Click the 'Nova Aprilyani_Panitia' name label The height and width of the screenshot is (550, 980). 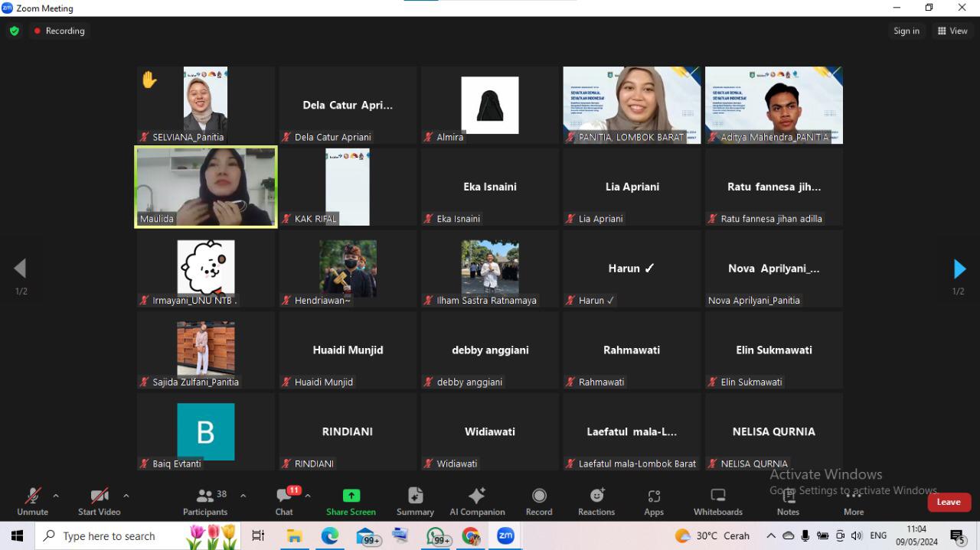[753, 301]
